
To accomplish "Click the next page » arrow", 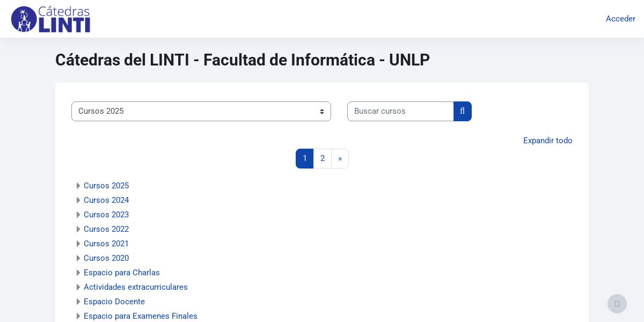I will pos(340,158).
